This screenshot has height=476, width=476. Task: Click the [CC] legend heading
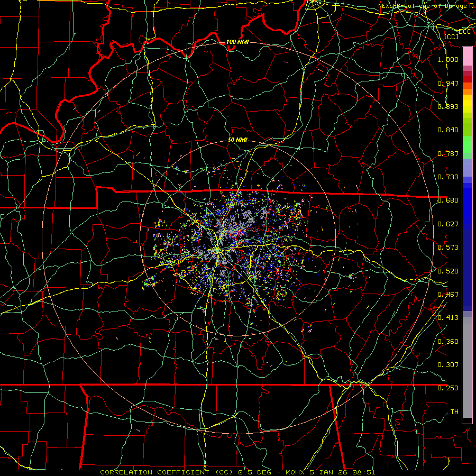pos(451,36)
